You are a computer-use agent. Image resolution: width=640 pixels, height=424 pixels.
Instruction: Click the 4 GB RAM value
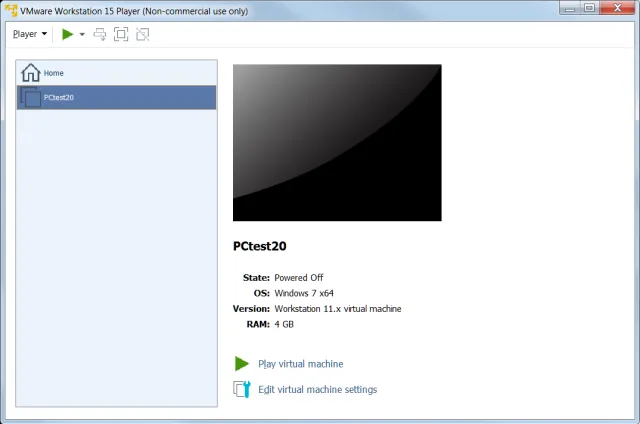tap(284, 324)
